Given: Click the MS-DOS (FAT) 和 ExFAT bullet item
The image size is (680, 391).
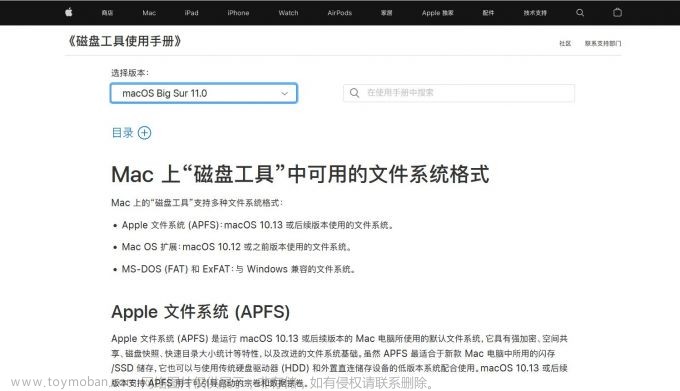Looking at the screenshot, I should click(239, 269).
